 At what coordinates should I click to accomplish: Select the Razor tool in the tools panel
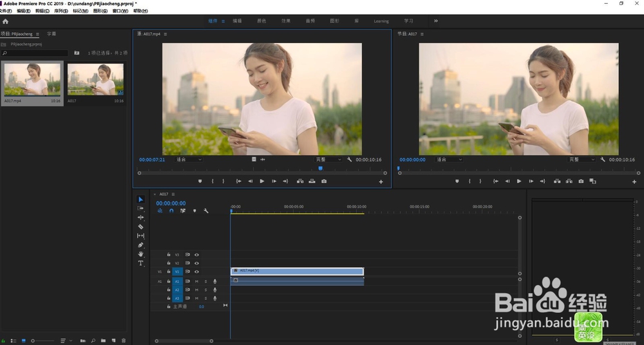pos(140,227)
